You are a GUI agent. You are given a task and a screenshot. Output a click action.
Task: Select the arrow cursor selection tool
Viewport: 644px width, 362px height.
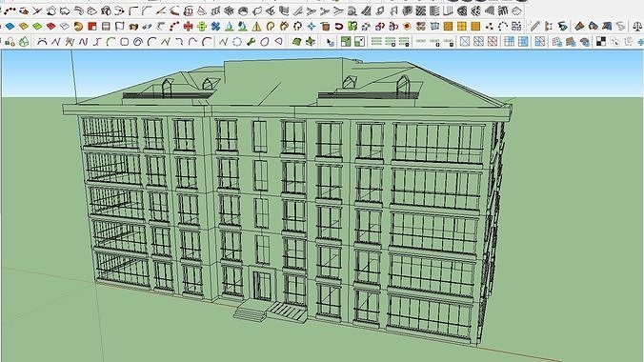tap(330, 42)
